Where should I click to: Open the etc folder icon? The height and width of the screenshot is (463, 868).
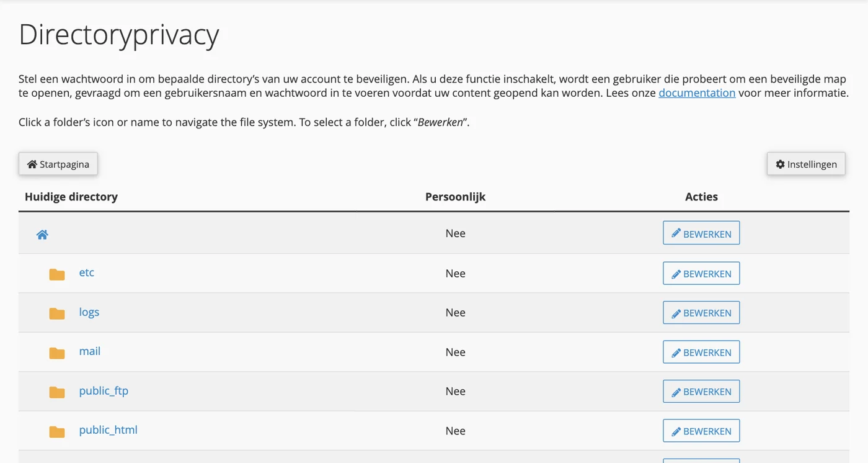[57, 274]
